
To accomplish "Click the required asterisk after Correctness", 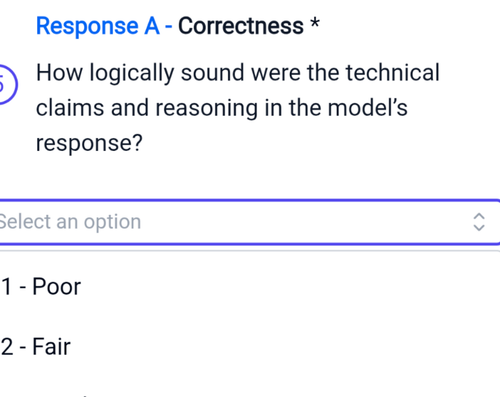I will [315, 23].
